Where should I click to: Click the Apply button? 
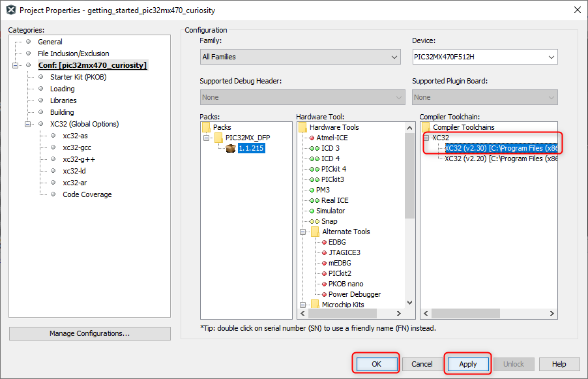[x=467, y=364]
